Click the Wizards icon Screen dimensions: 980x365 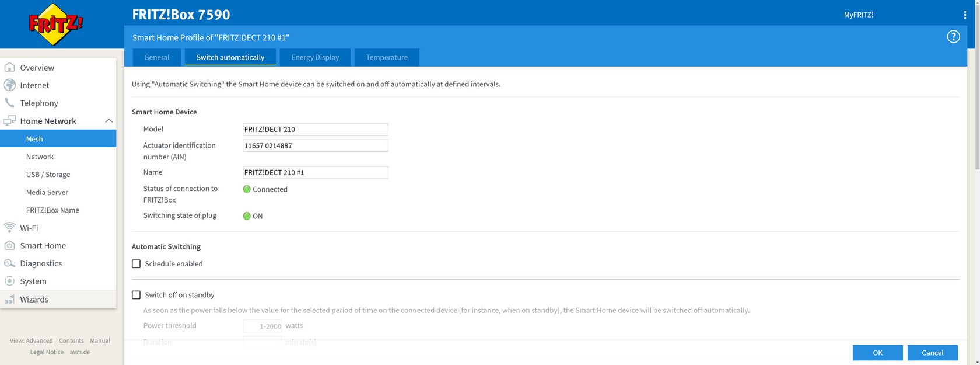click(9, 299)
